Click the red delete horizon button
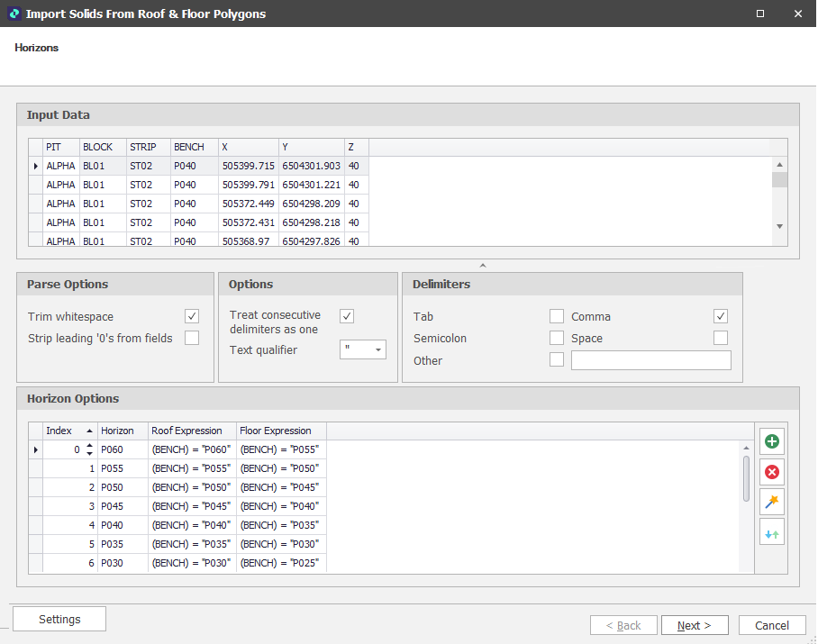 (x=772, y=472)
